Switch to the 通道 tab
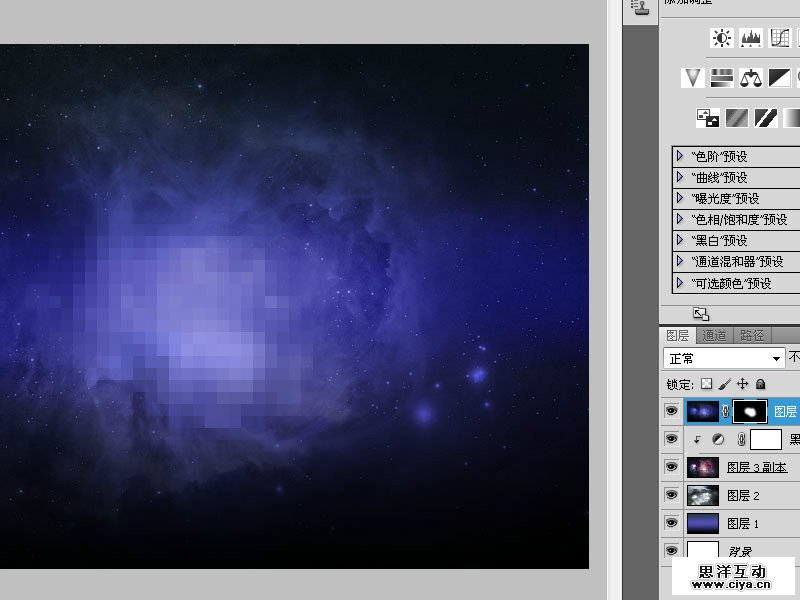 (714, 336)
